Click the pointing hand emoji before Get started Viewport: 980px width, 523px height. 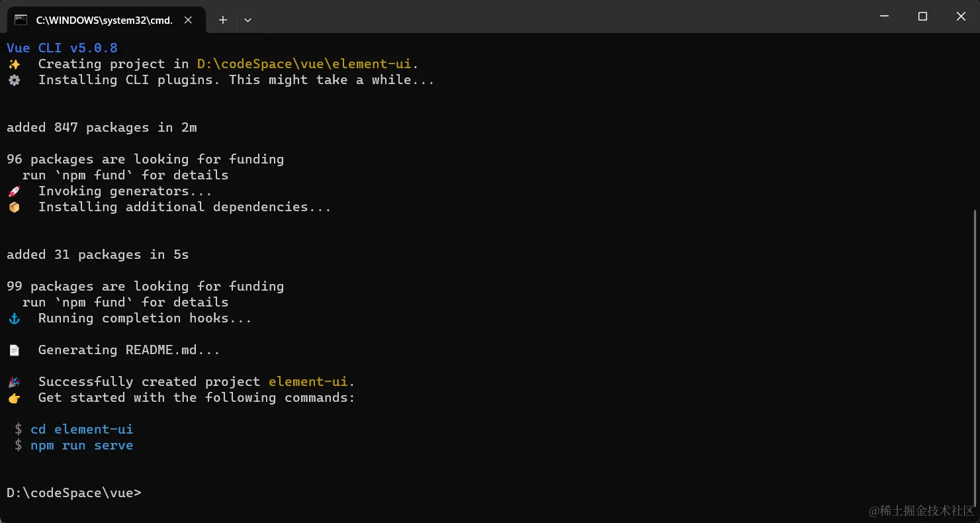click(x=14, y=398)
